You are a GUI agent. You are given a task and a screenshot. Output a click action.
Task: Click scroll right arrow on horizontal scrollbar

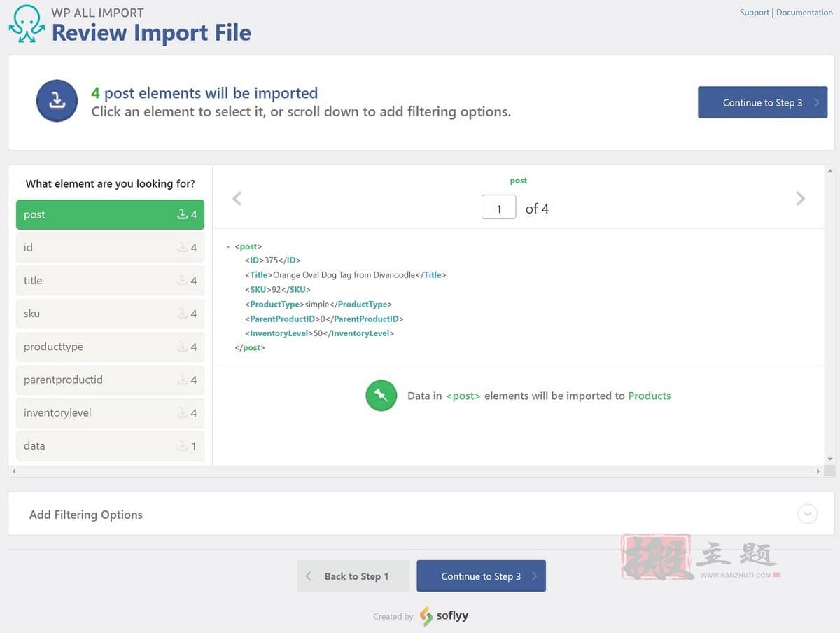coord(818,471)
